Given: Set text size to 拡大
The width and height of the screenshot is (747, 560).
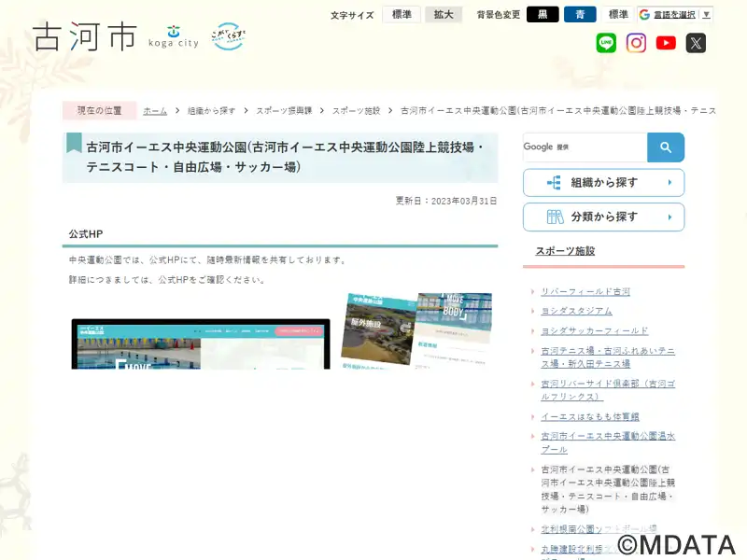Looking at the screenshot, I should pyautogui.click(x=444, y=15).
